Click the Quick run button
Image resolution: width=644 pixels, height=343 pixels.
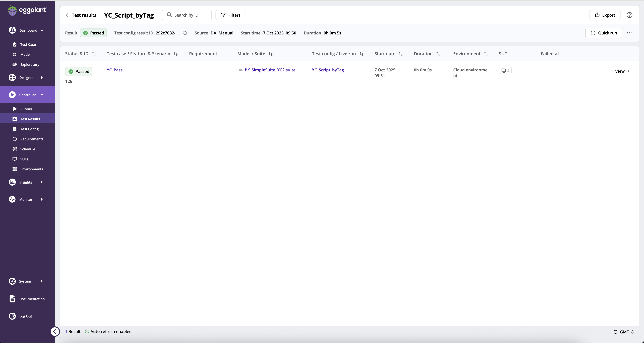click(x=603, y=33)
